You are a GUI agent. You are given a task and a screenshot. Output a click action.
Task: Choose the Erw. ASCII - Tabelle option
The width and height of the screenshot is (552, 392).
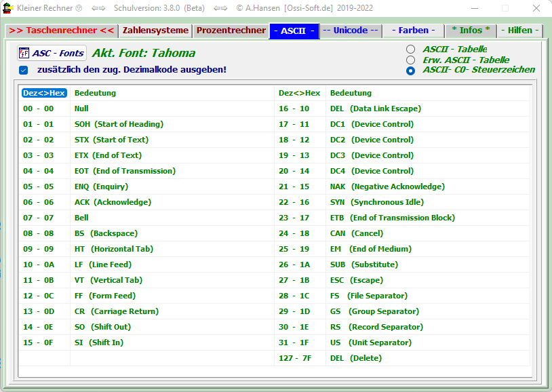coord(410,60)
